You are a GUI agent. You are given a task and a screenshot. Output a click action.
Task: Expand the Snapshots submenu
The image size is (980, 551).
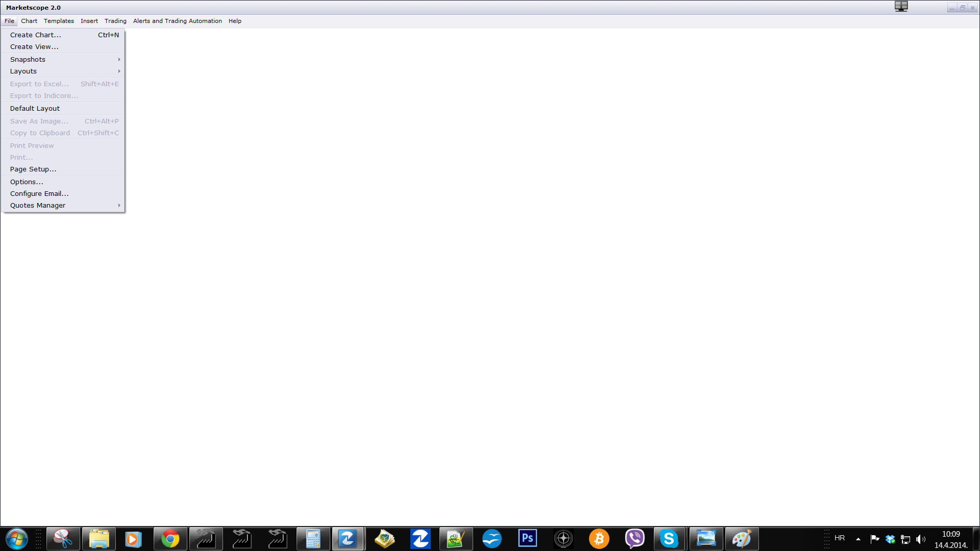[x=63, y=59]
